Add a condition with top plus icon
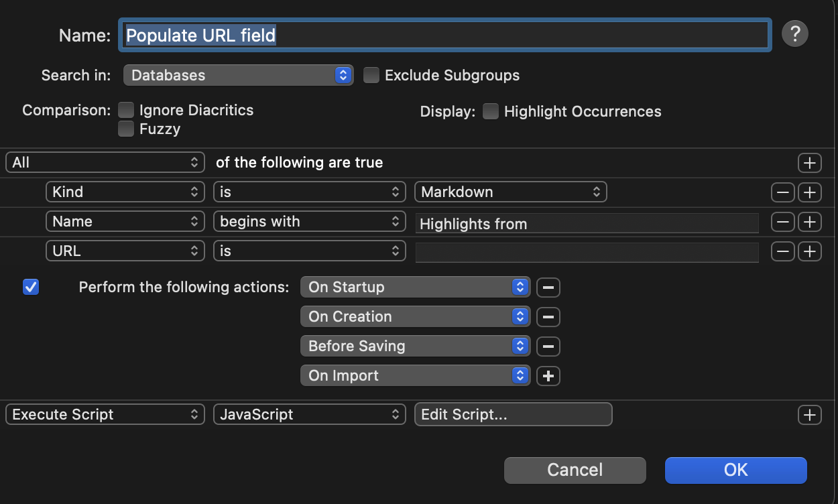 click(809, 163)
